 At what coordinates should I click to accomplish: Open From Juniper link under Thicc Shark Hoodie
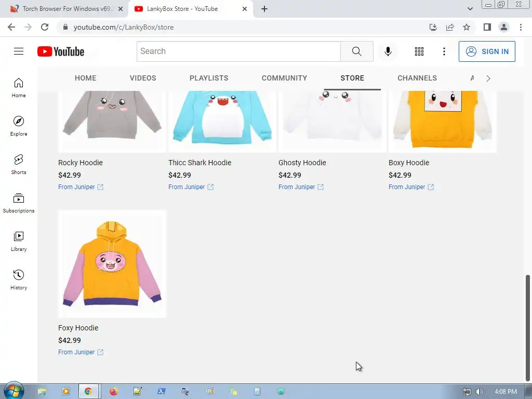click(187, 187)
